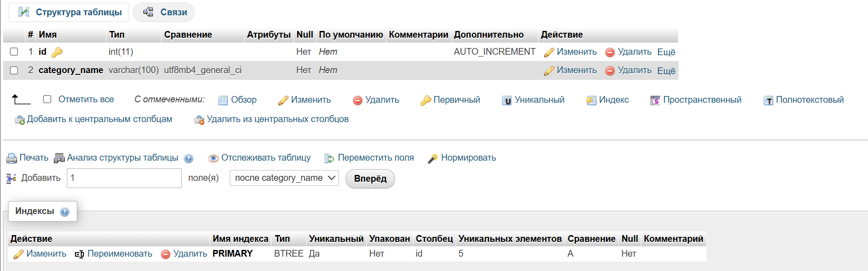The width and height of the screenshot is (868, 271).
Task: Click the number of fields input box
Action: point(124,178)
